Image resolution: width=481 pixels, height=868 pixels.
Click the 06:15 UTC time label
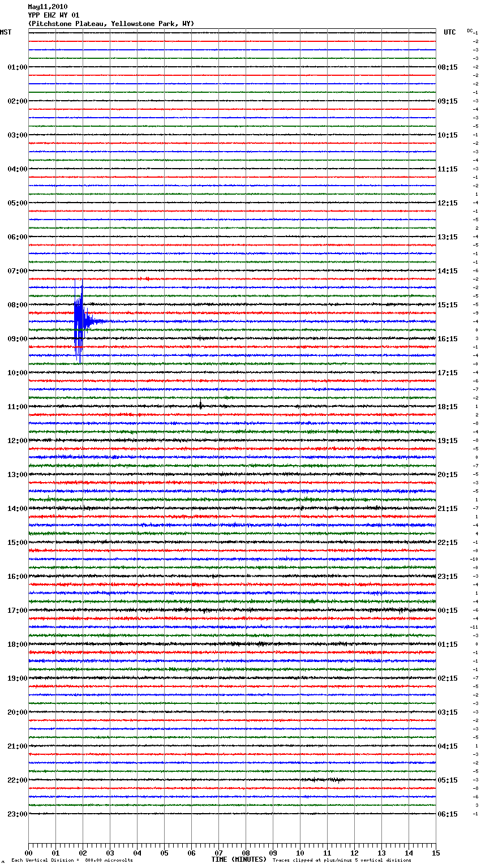448,814
